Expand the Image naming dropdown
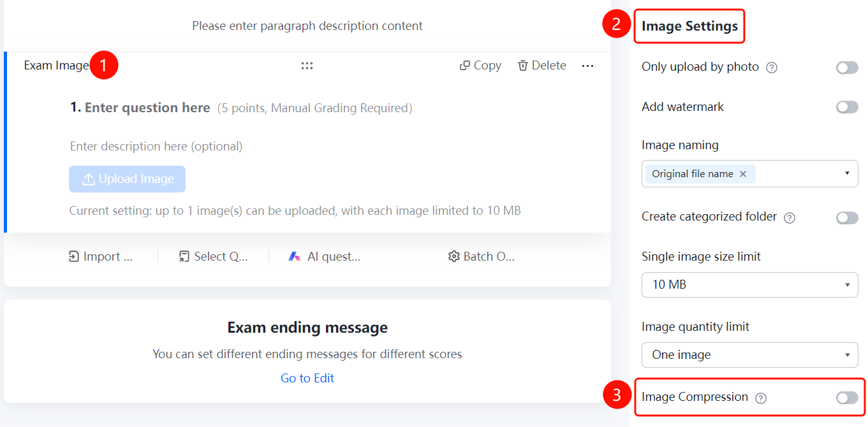The width and height of the screenshot is (868, 427). click(x=750, y=173)
